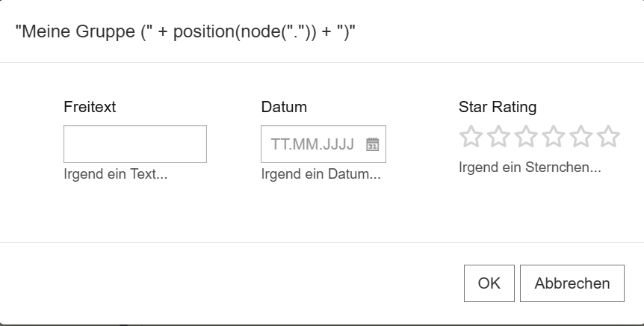Click the 'Irgend ein Sternchen...' hint text
Image resolution: width=644 pixels, height=326 pixels.
(x=530, y=167)
